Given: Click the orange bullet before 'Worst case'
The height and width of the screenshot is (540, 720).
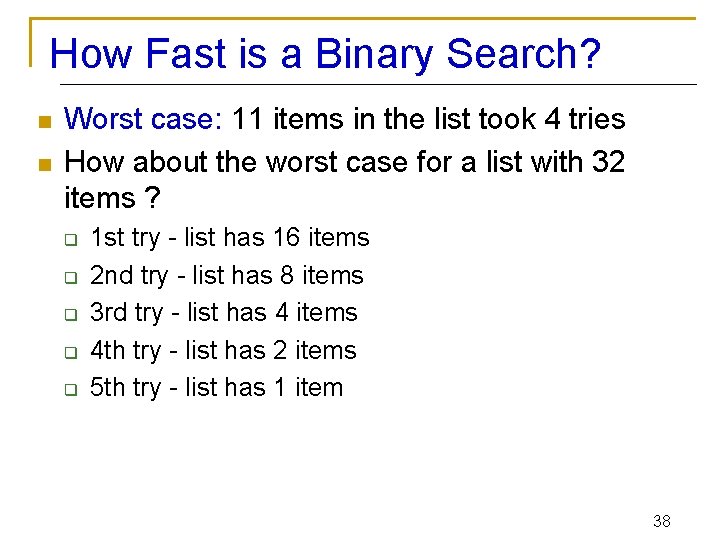Looking at the screenshot, I should tap(45, 122).
